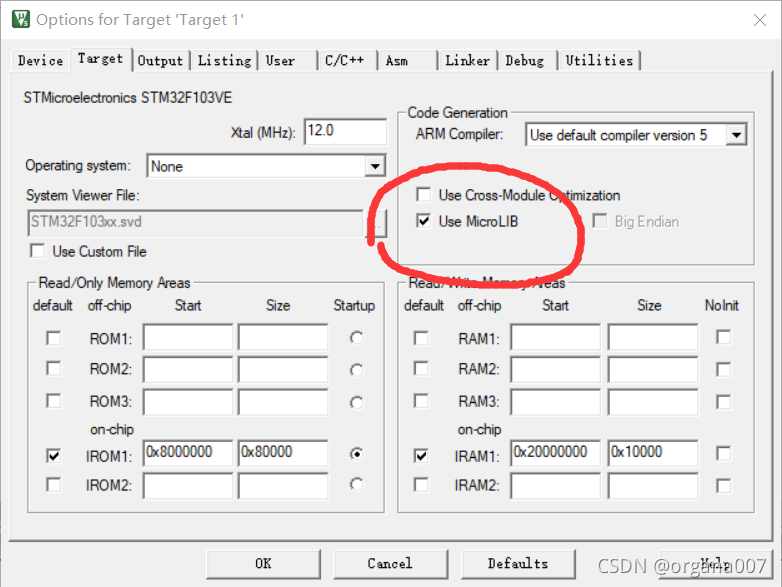Screen dimensions: 782x587
Task: Click the Cancel button
Action: pos(391,564)
